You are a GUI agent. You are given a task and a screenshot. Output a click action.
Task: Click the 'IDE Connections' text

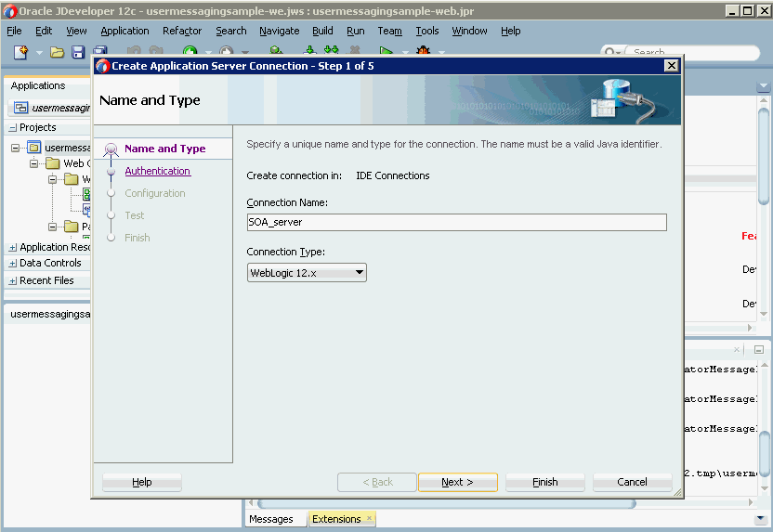click(x=393, y=175)
